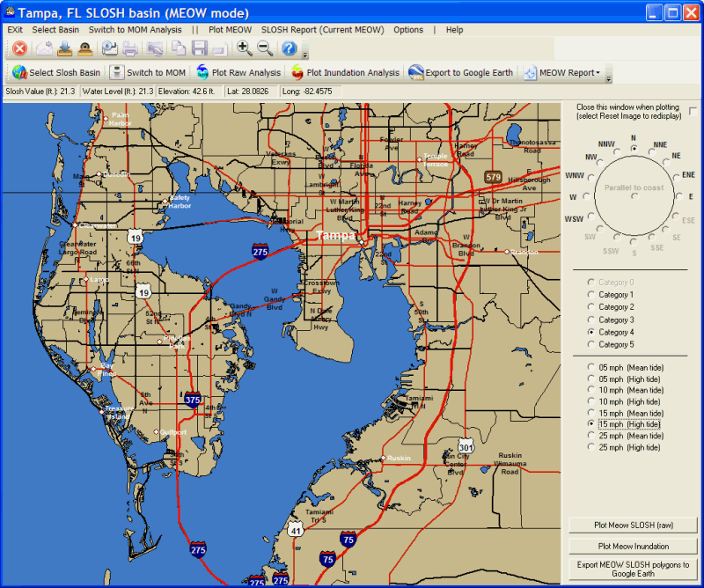
Task: Click the Plot Meow SLOSH (raw) button
Action: (633, 526)
